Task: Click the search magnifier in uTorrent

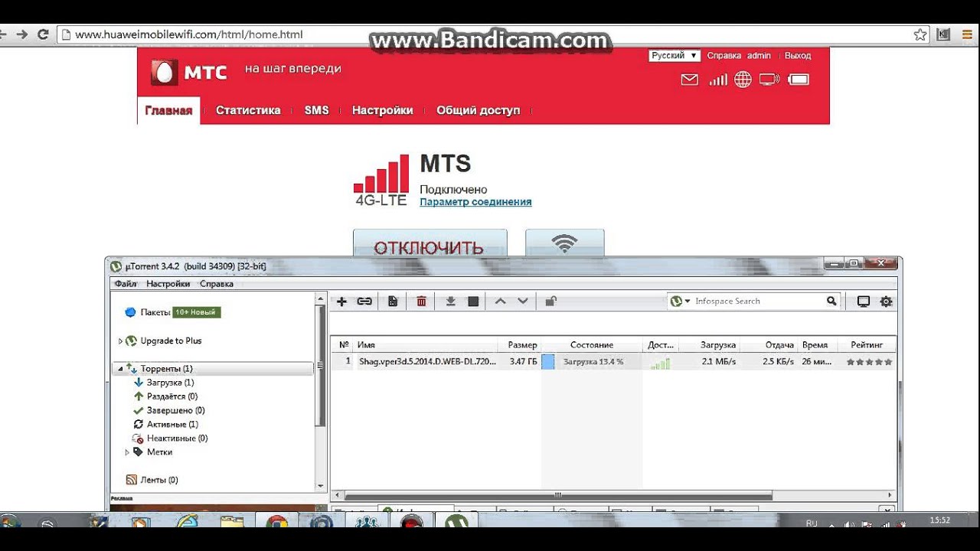Action: 831,302
